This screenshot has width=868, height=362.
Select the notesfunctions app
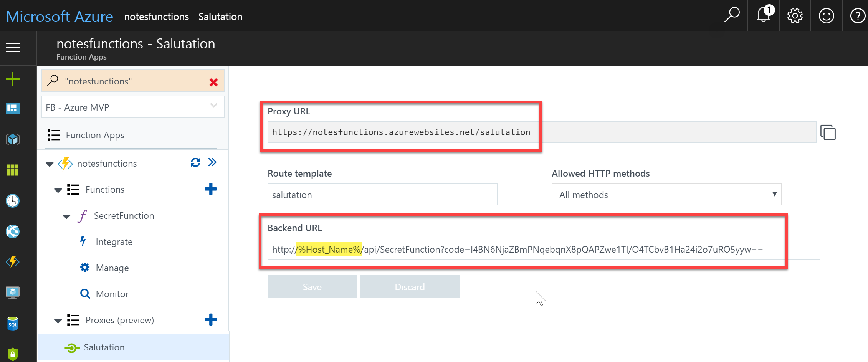(107, 164)
